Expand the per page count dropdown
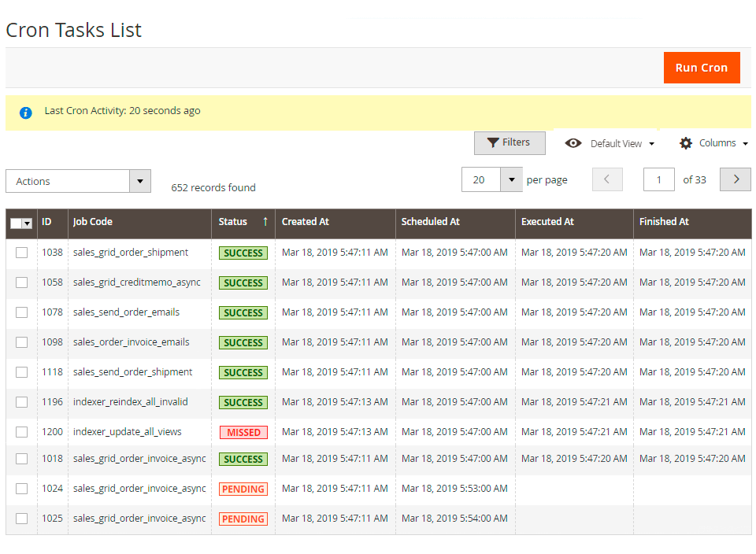 click(x=511, y=179)
